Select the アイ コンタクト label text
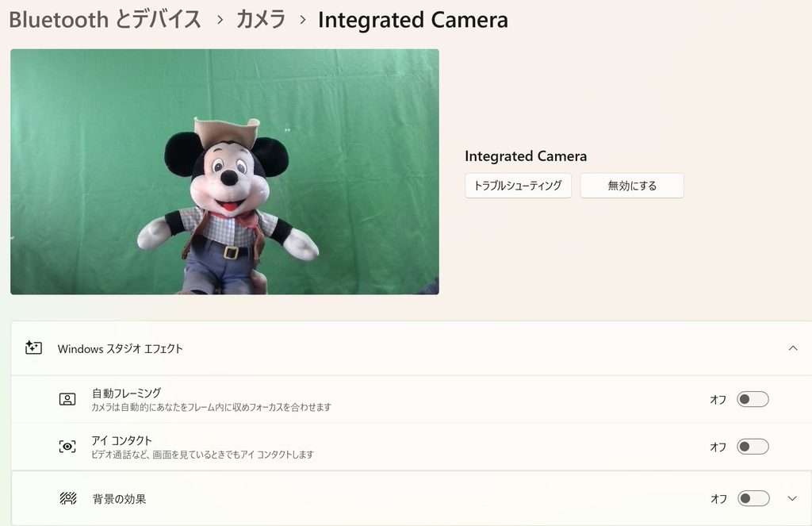The width and height of the screenshot is (812, 526). point(121,440)
